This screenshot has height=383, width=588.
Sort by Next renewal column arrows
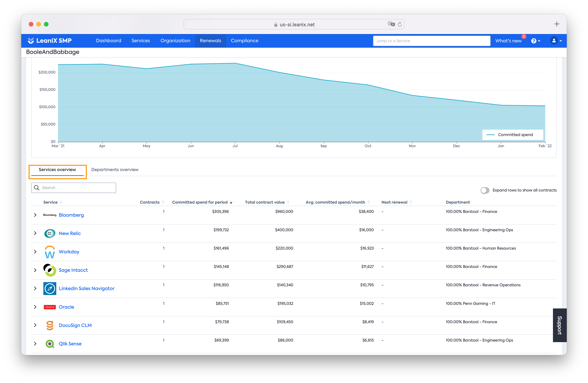(411, 202)
